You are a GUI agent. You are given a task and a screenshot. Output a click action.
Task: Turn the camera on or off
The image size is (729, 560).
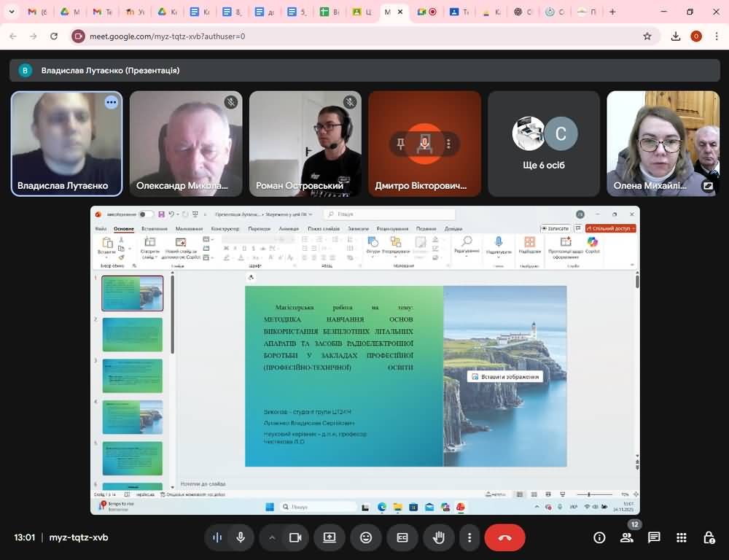pos(295,537)
